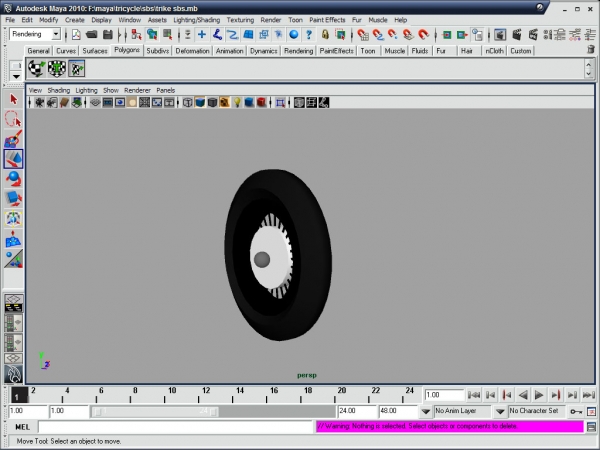This screenshot has width=600, height=450.
Task: Open the No Anim Layer dropdown arrow
Action: (x=426, y=412)
